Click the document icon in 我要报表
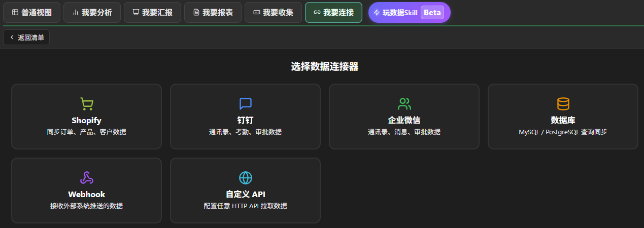Image resolution: width=644 pixels, height=228 pixels. point(196,13)
